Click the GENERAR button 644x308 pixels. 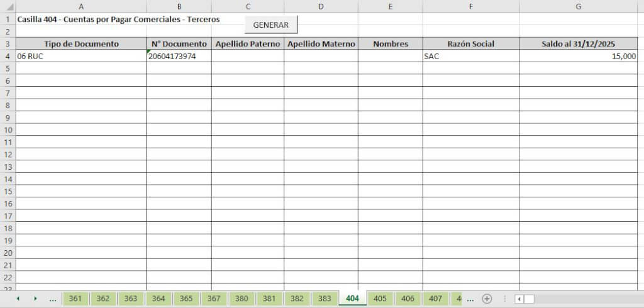(270, 25)
